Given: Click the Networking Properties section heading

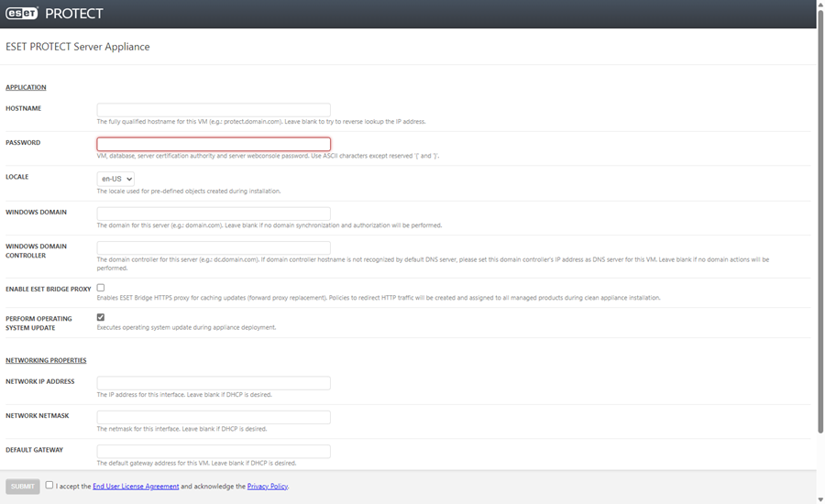Looking at the screenshot, I should [x=46, y=360].
